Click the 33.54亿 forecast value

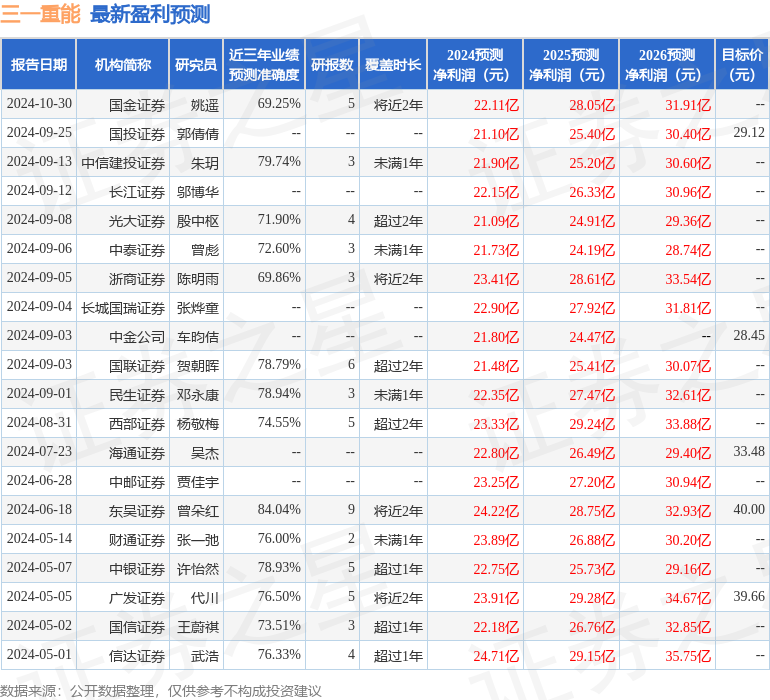click(688, 279)
